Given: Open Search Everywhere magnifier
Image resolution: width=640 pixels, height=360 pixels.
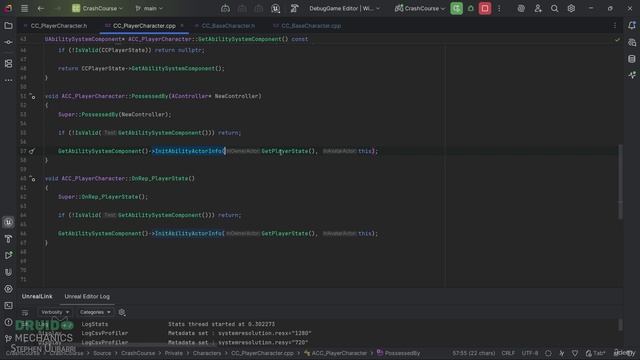Looking at the screenshot, I should (x=554, y=8).
